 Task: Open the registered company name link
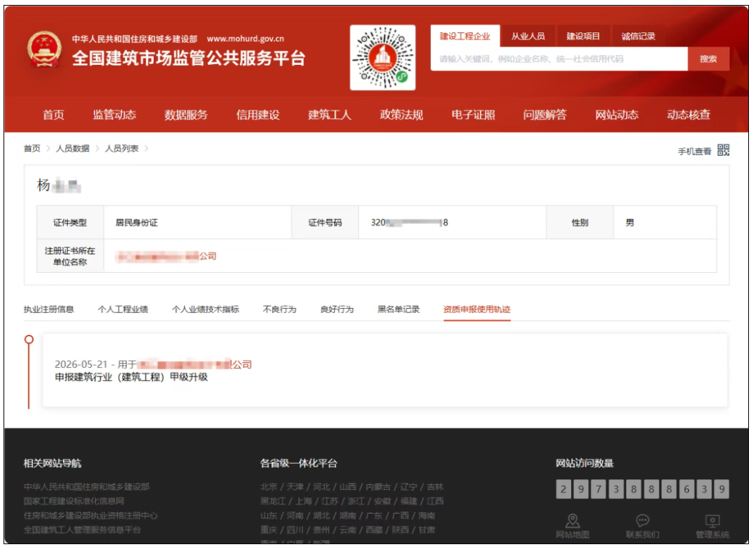click(x=166, y=256)
